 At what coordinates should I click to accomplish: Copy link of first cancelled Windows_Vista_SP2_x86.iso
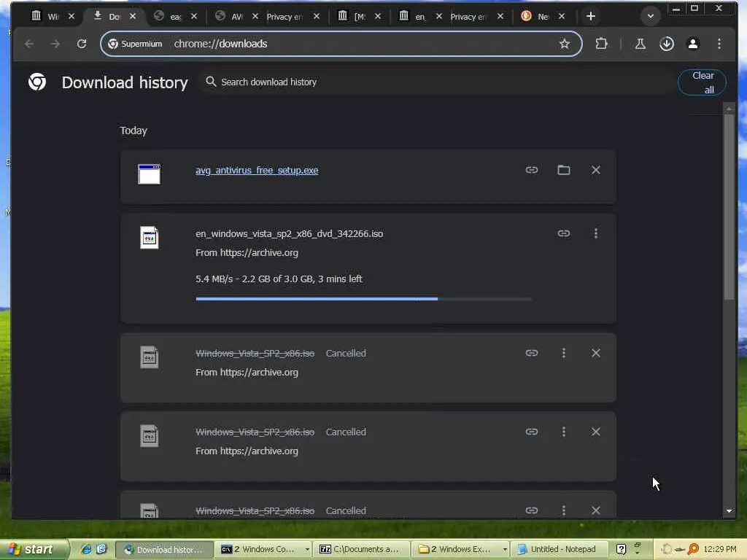532,353
